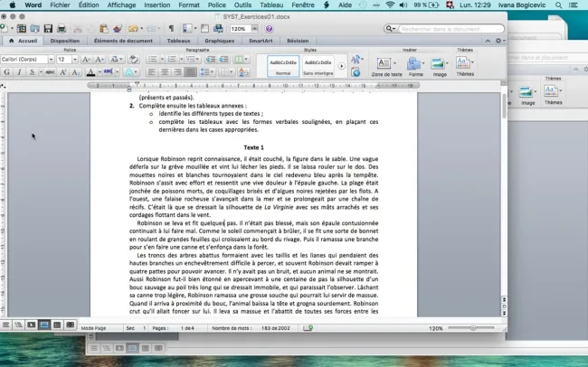Viewport: 588px width, 367px height.
Task: Increase font size with A+ icon
Action: (86, 60)
